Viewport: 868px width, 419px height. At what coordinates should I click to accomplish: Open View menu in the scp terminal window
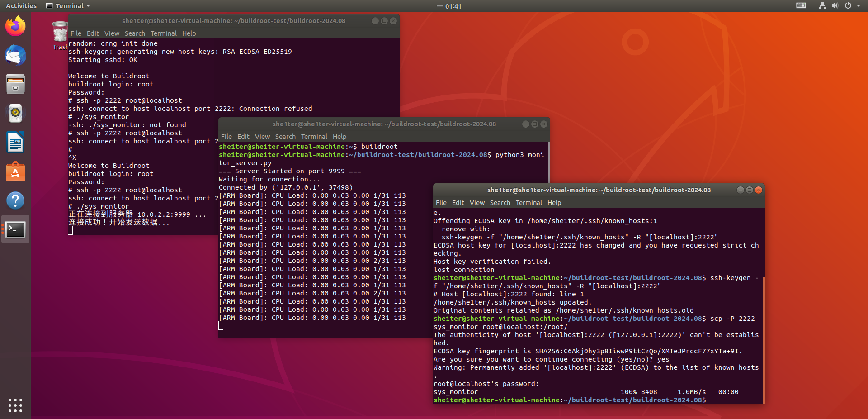tap(477, 203)
